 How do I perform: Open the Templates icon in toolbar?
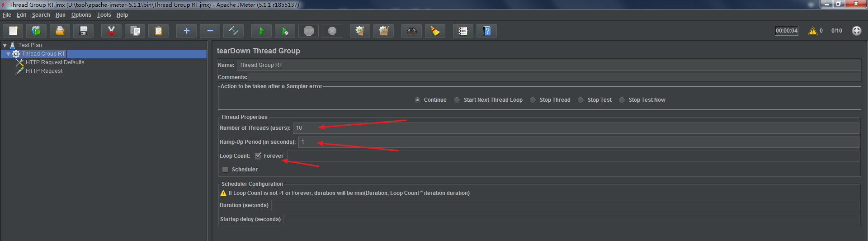(x=36, y=31)
